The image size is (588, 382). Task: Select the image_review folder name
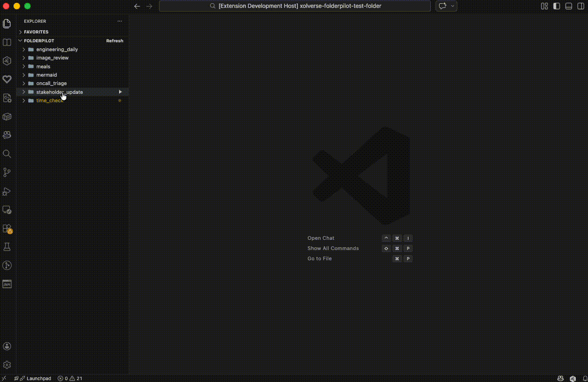pos(52,58)
